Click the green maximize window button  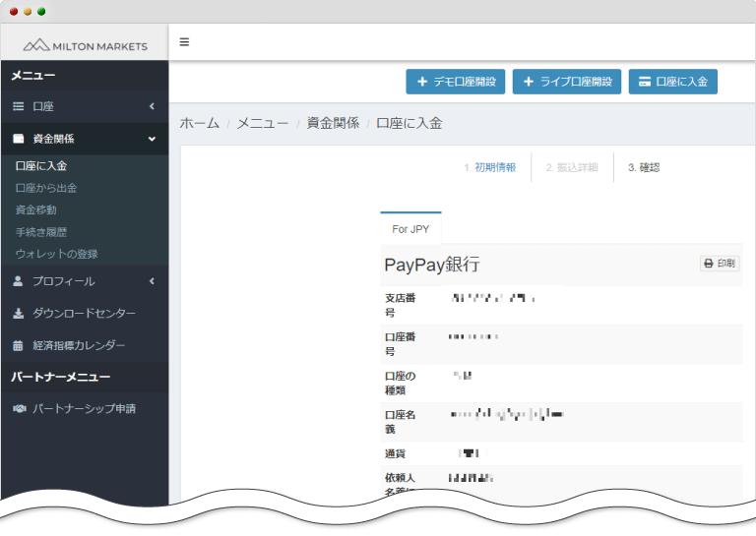click(x=41, y=11)
